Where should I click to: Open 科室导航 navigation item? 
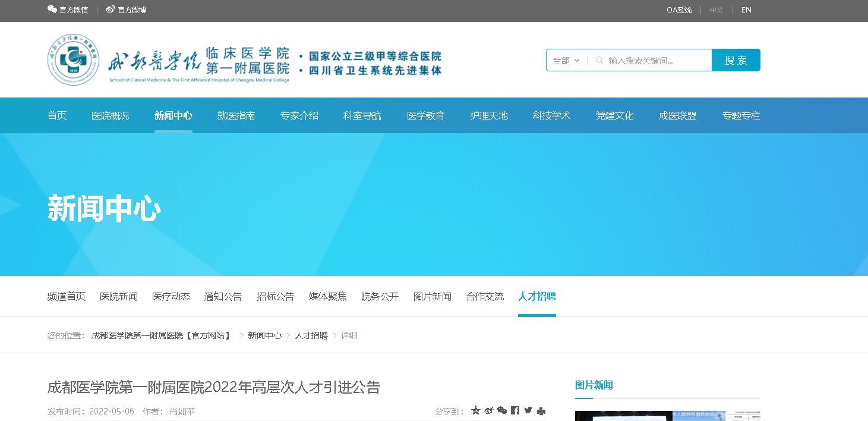(x=362, y=115)
